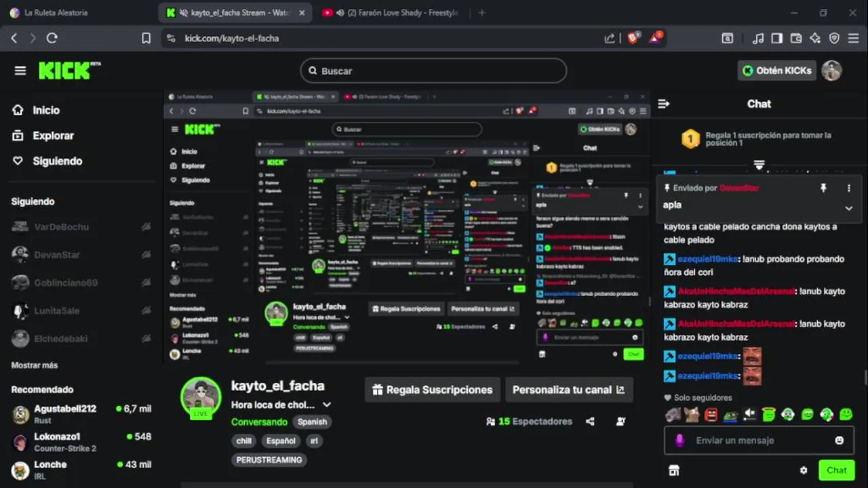This screenshot has width=868, height=488.
Task: Reload the current page
Action: (x=52, y=39)
